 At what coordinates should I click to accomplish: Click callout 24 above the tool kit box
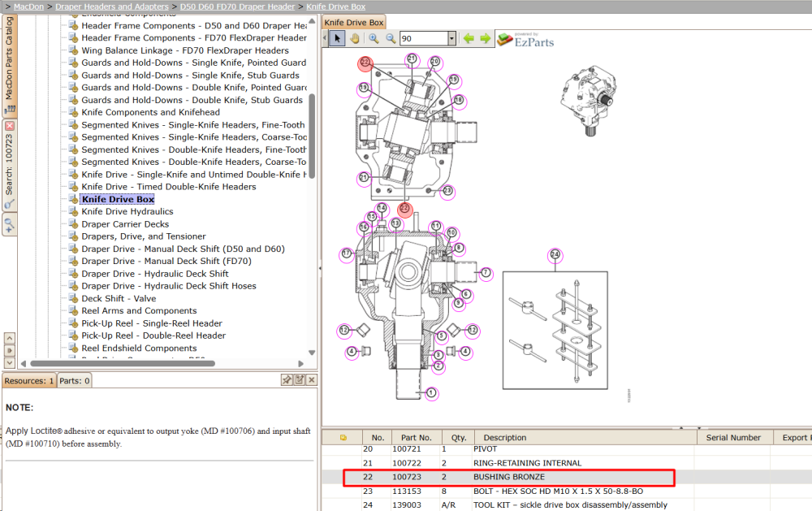[x=555, y=254]
